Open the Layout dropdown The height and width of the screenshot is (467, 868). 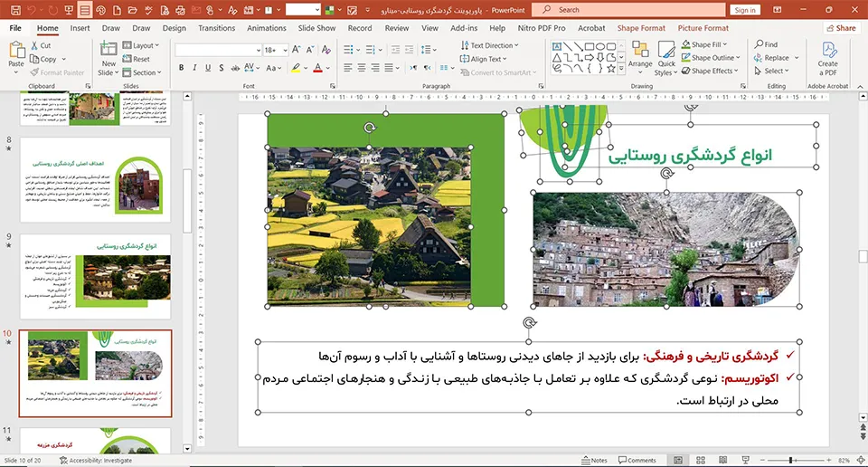coord(141,45)
